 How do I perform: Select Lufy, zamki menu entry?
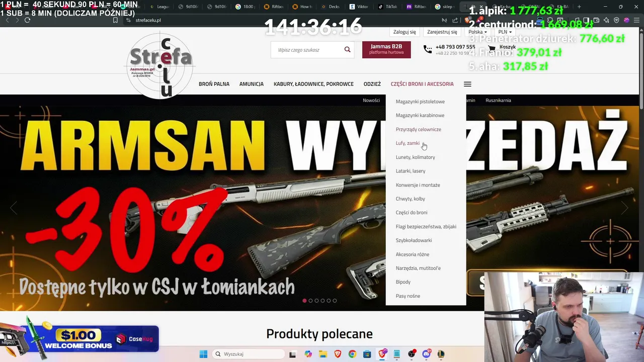pyautogui.click(x=408, y=143)
